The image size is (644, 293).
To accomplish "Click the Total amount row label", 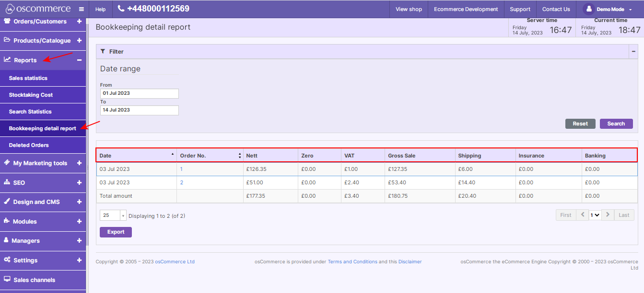I will pyautogui.click(x=116, y=196).
